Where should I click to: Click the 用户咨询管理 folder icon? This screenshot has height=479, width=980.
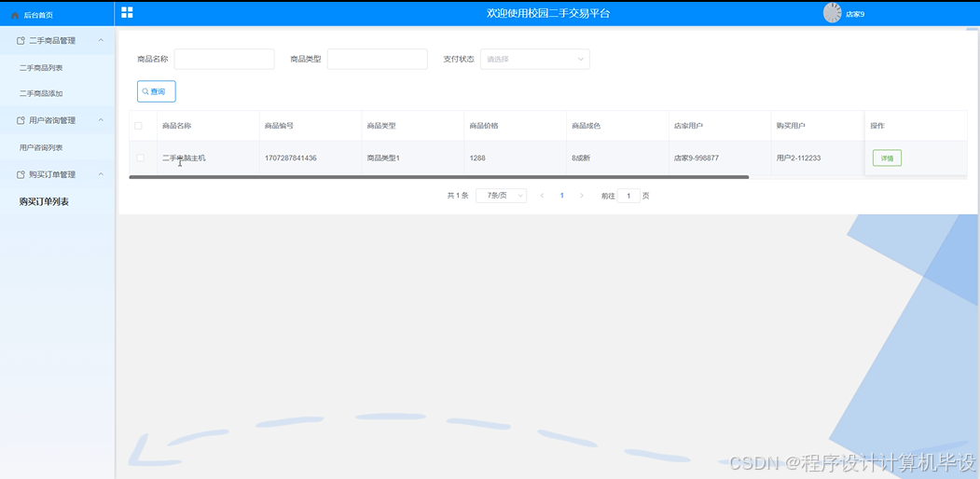(x=21, y=120)
